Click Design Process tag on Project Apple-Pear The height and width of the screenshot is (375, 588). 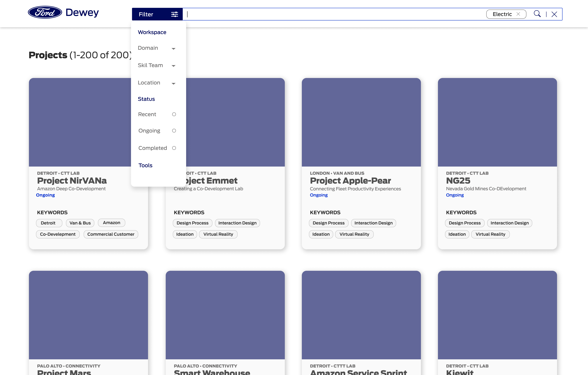coord(329,223)
